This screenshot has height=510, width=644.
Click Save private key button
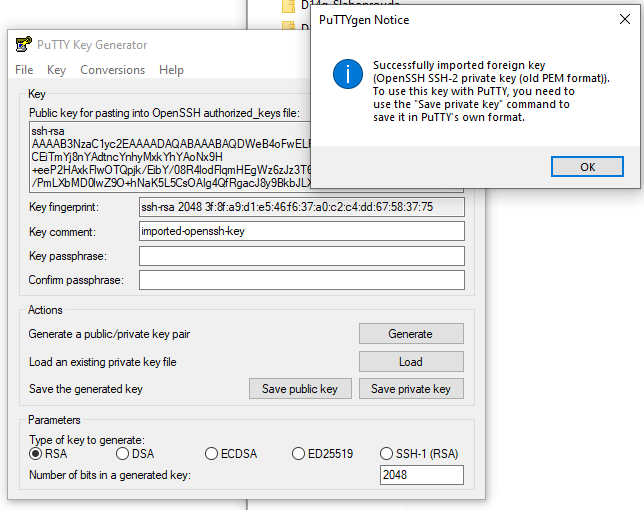(411, 389)
